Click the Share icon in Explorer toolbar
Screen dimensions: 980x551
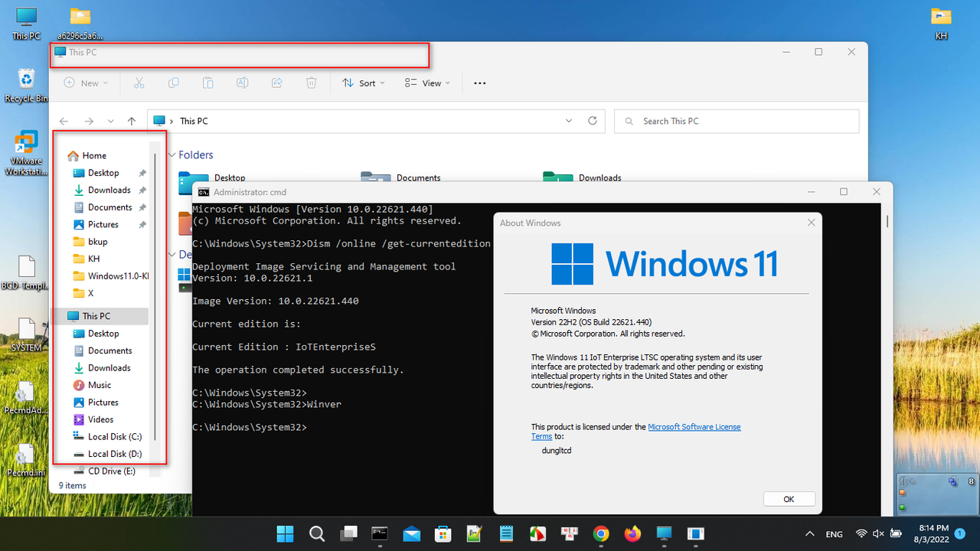277,83
